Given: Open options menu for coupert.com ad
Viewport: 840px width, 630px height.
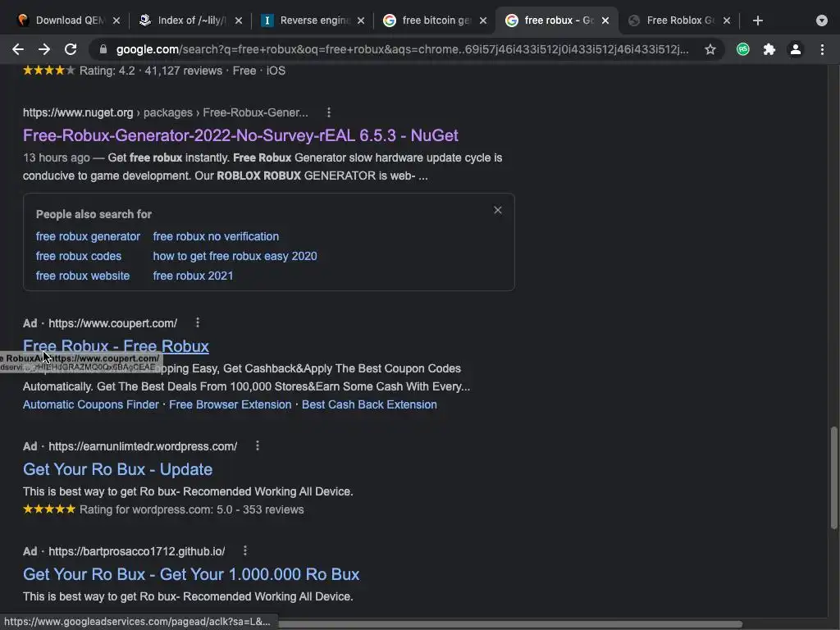Looking at the screenshot, I should click(198, 322).
